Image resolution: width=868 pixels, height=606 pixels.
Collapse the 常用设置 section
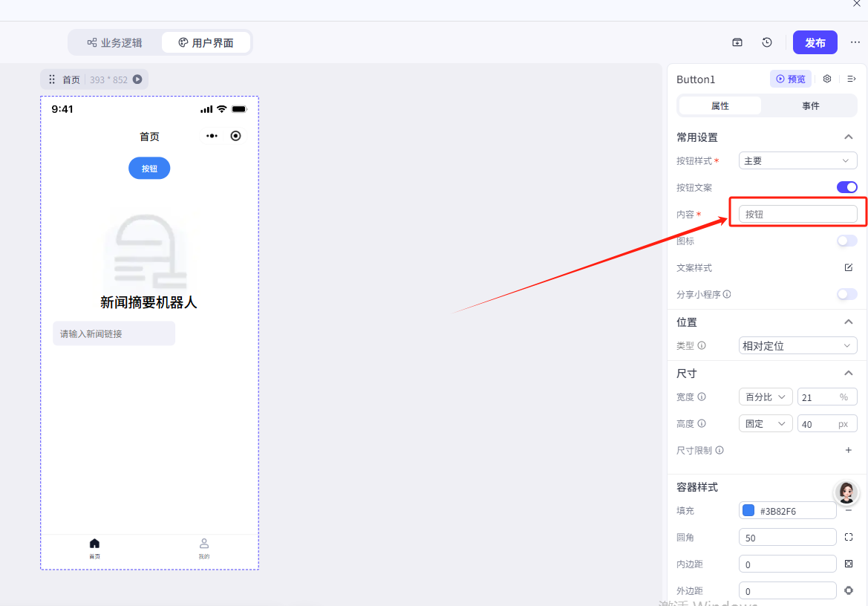[848, 137]
